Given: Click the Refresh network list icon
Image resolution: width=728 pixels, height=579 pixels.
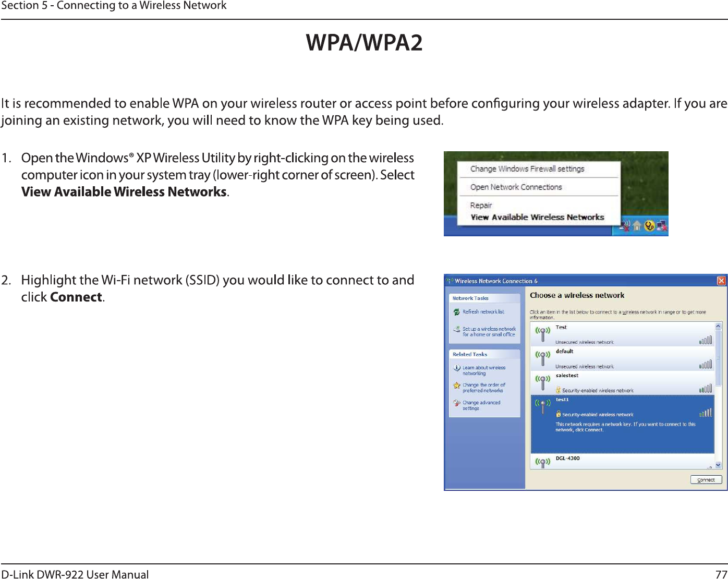Looking at the screenshot, I should 456,312.
